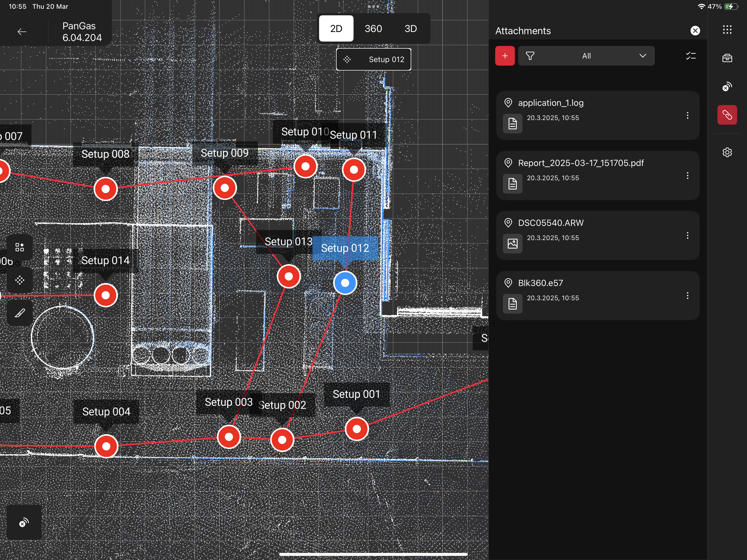
Task: Toggle multi-select checklist for attachments
Action: (x=691, y=56)
